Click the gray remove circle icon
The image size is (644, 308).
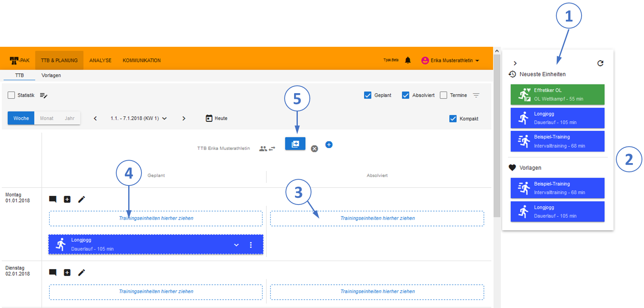click(314, 149)
